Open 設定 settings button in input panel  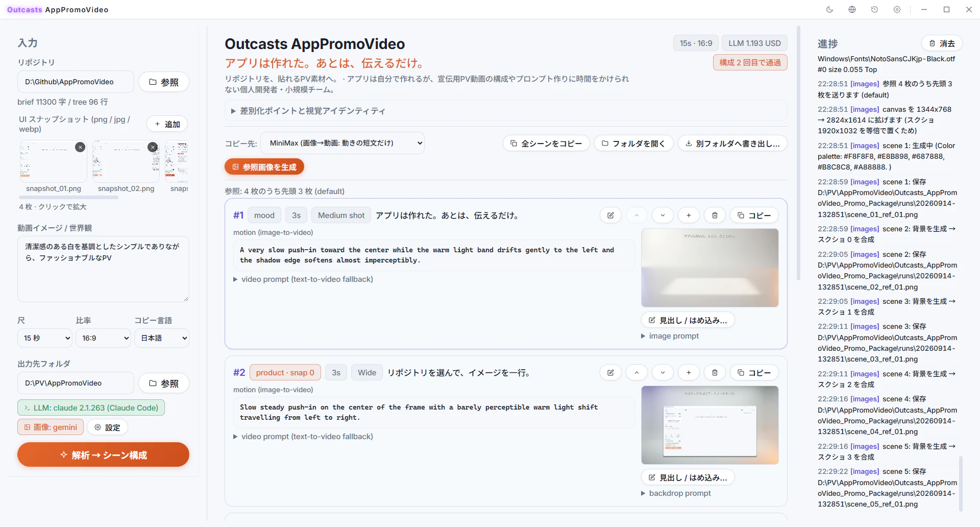click(x=107, y=427)
